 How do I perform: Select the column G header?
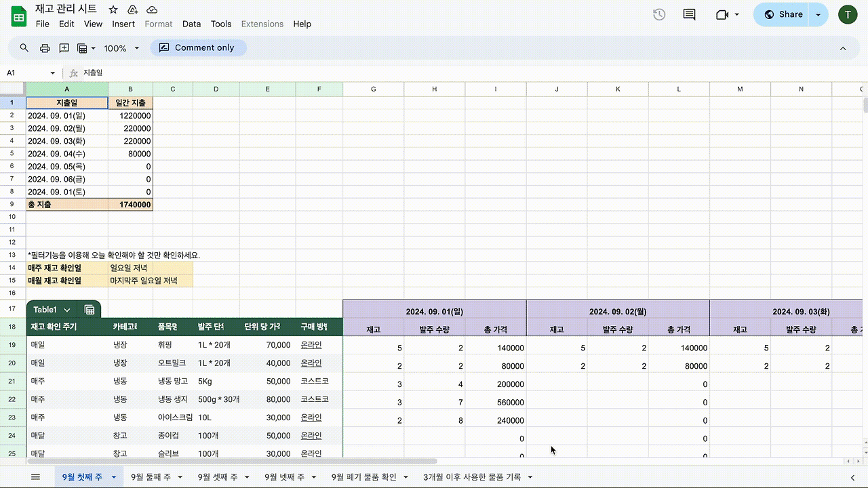[373, 89]
